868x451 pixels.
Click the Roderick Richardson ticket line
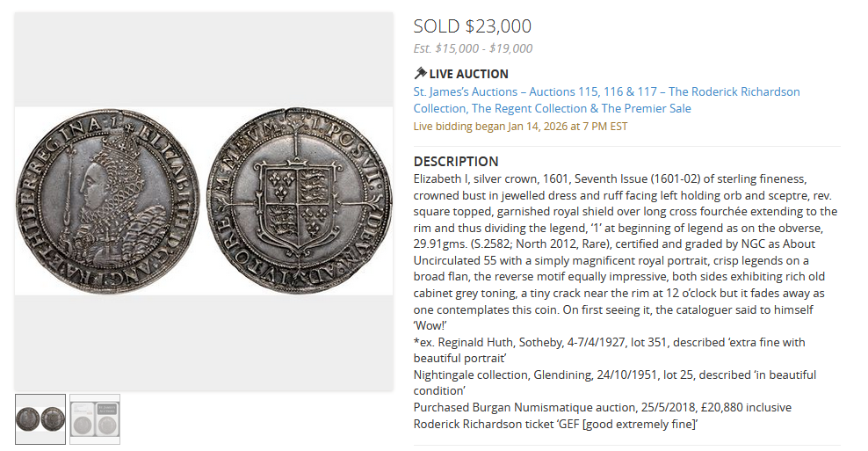555,425
